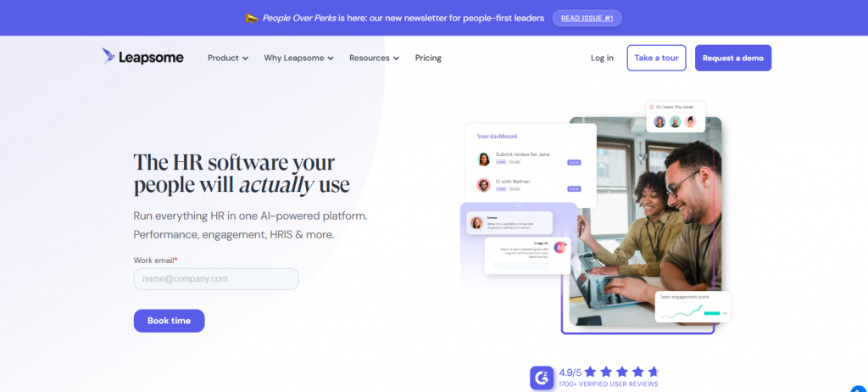Viewport: 868px width, 392px height.
Task: Open the Why Leapsome dropdown
Action: (298, 58)
